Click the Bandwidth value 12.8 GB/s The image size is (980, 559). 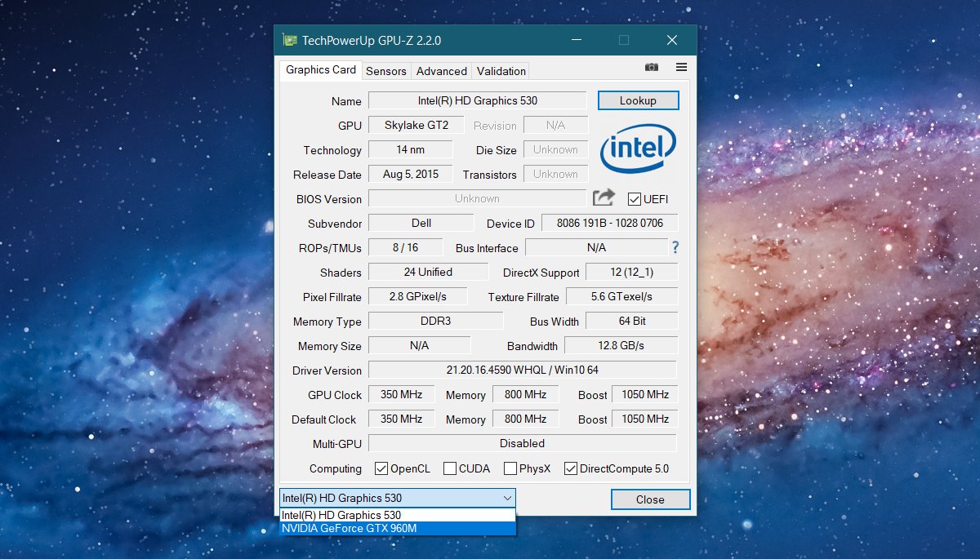coord(621,345)
